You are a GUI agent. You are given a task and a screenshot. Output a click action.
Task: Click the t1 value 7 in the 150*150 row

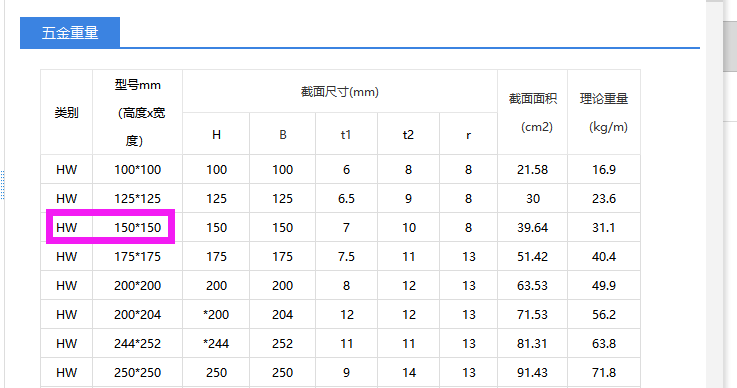click(x=346, y=228)
